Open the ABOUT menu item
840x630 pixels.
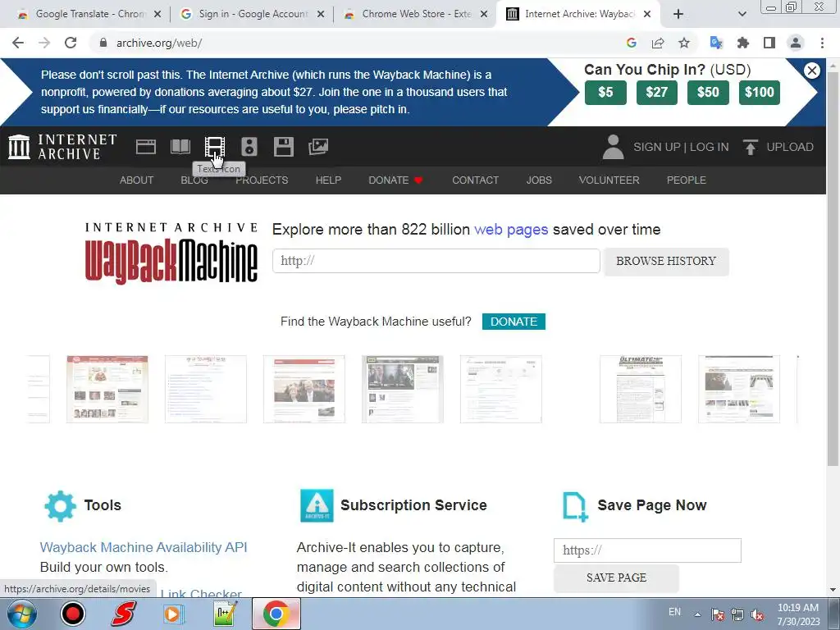click(137, 180)
